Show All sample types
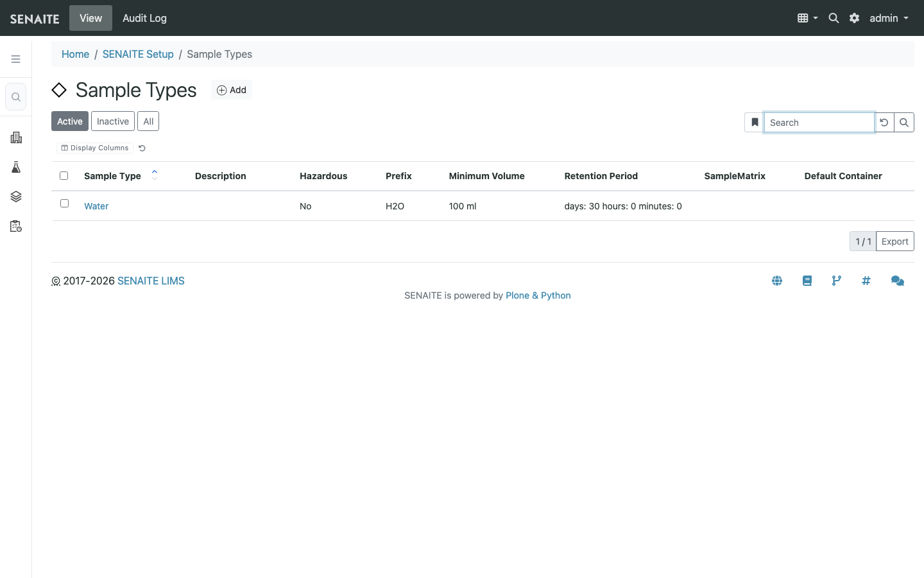Viewport: 924px width, 578px height. [x=148, y=121]
